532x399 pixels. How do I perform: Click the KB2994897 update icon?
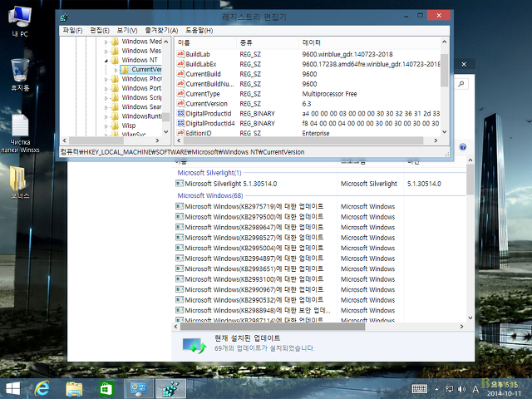pos(180,259)
